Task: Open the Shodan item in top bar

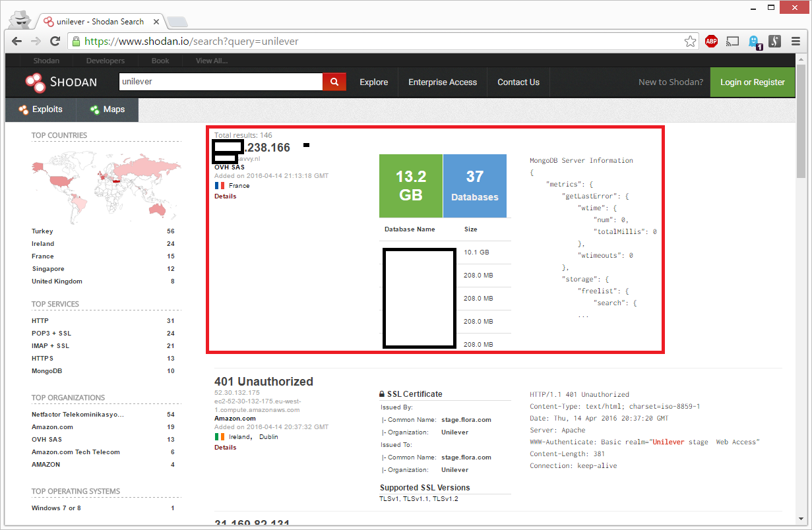Action: pos(46,61)
